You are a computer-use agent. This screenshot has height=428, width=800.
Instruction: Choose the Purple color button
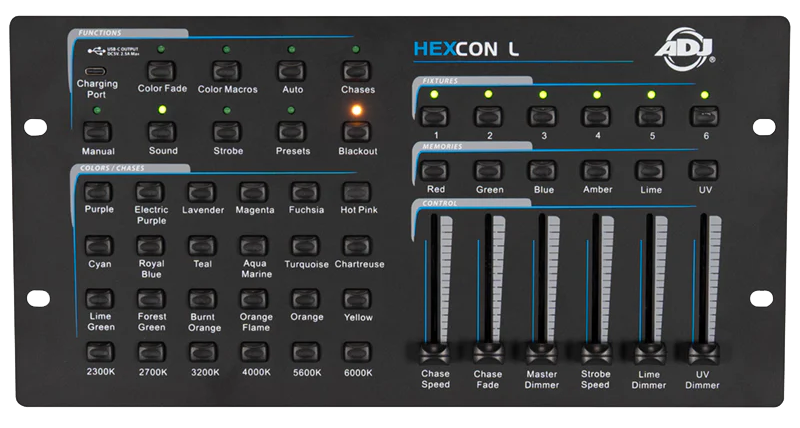click(x=97, y=192)
